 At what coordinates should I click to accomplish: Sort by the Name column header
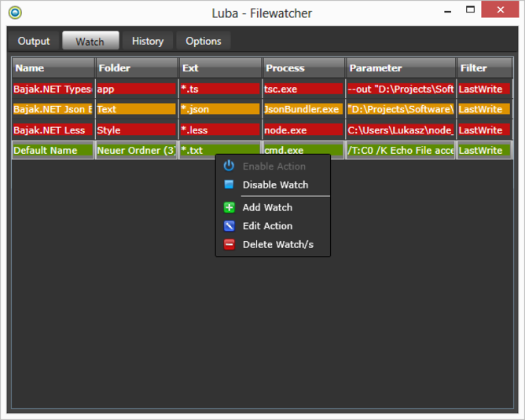[x=53, y=68]
